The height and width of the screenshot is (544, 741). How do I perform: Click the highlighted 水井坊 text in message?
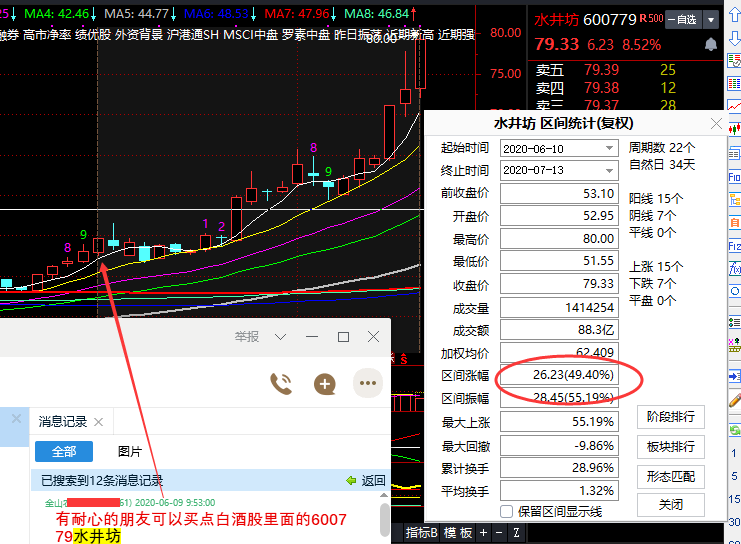(x=97, y=536)
